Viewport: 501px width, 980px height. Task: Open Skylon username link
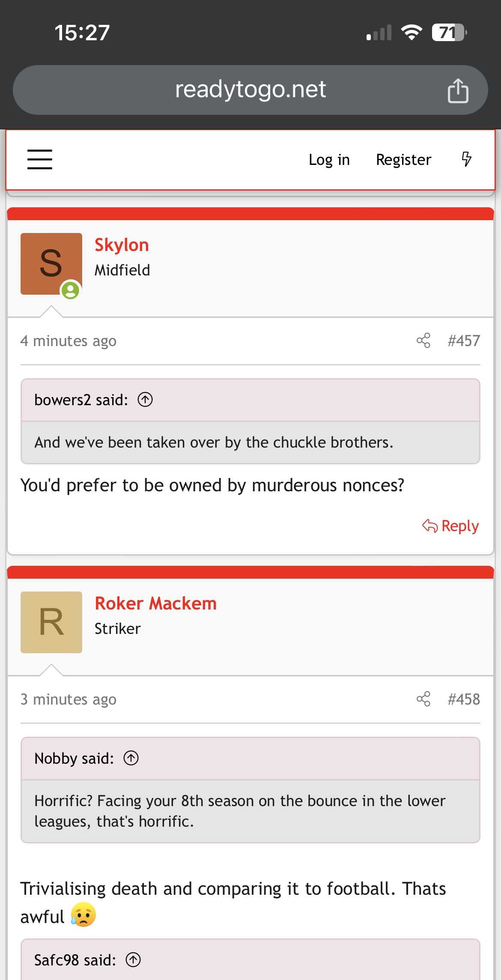pos(122,245)
